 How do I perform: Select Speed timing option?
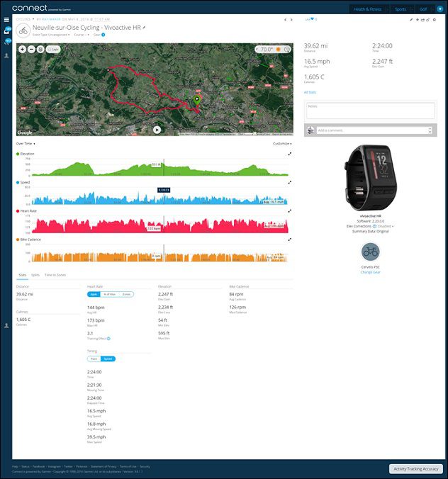pyautogui.click(x=108, y=359)
